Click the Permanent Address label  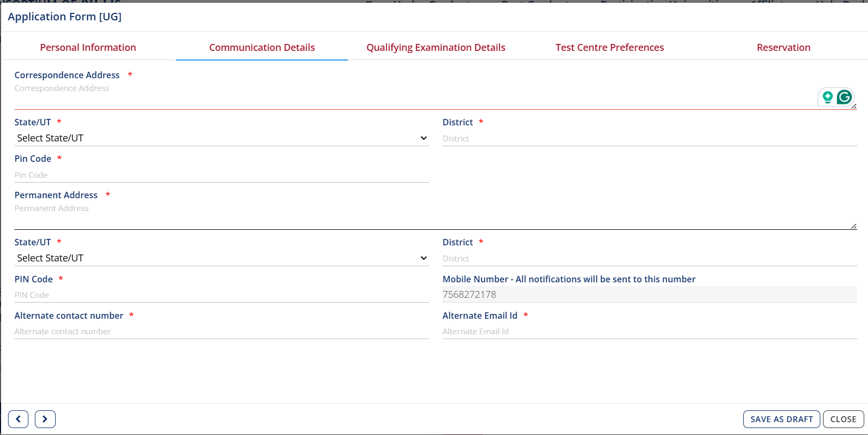click(56, 195)
